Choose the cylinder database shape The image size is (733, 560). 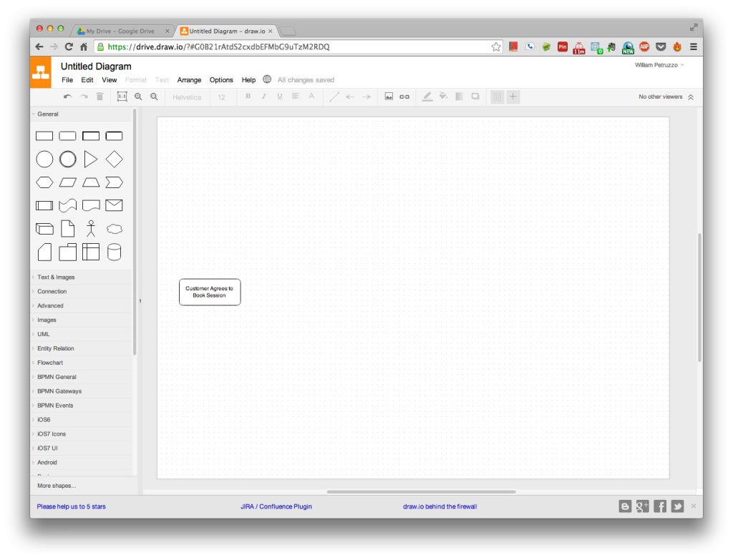pos(114,252)
